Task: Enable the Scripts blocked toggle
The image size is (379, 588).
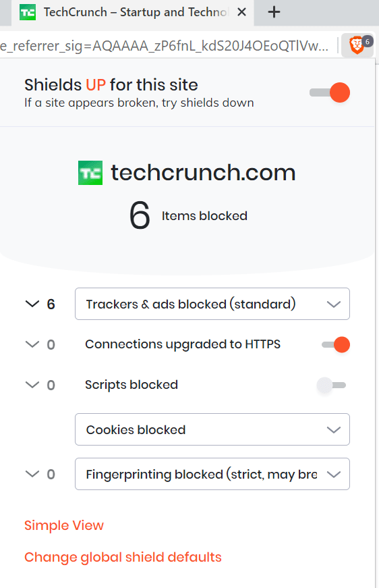Action: [331, 385]
